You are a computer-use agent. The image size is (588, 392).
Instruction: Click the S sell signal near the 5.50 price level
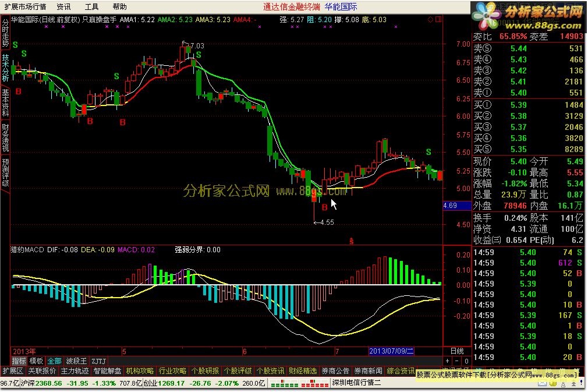pos(428,152)
